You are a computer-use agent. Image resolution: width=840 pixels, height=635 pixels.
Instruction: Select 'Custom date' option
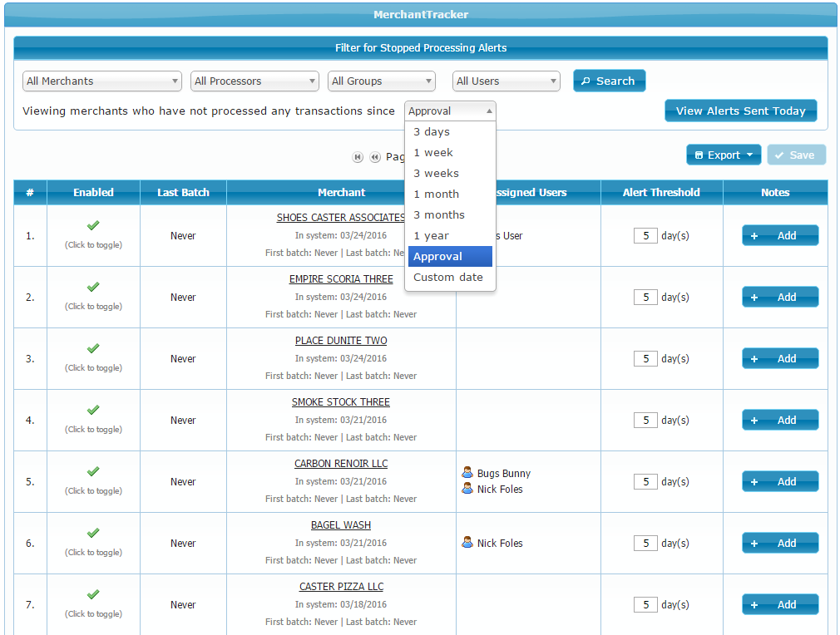click(x=448, y=278)
